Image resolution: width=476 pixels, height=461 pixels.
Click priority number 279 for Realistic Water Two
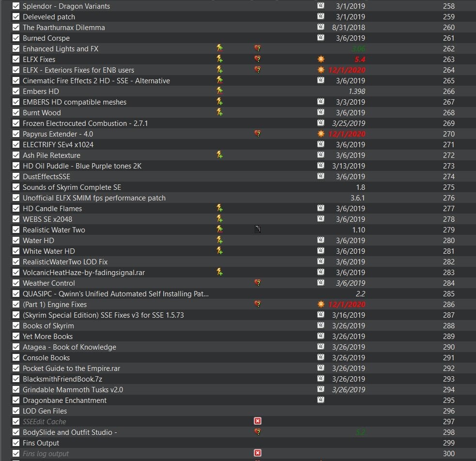[449, 230]
